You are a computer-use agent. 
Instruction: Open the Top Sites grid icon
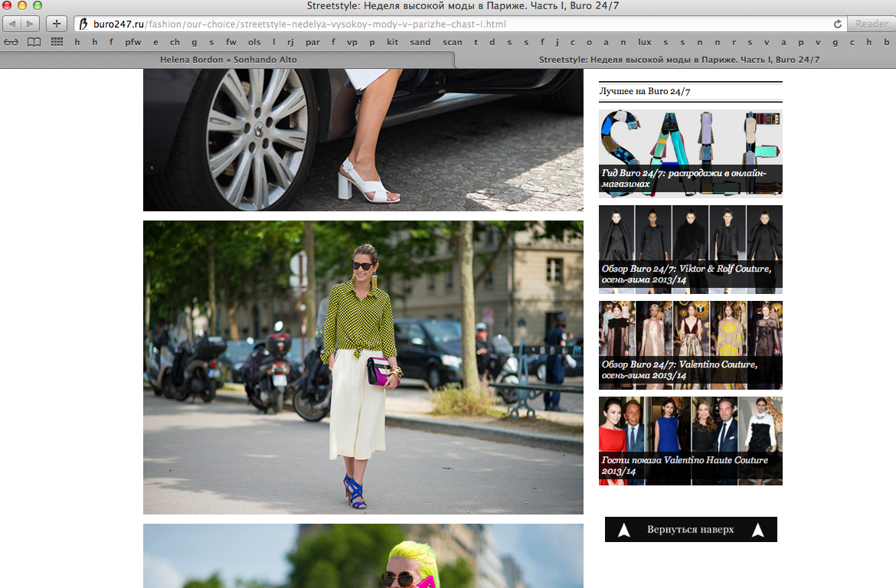coord(57,42)
